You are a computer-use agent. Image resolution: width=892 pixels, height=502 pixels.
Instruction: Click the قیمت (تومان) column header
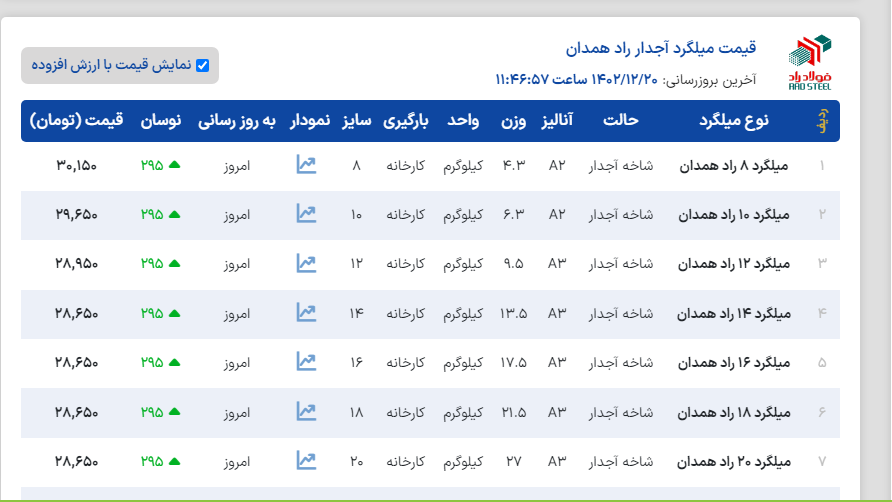click(77, 121)
